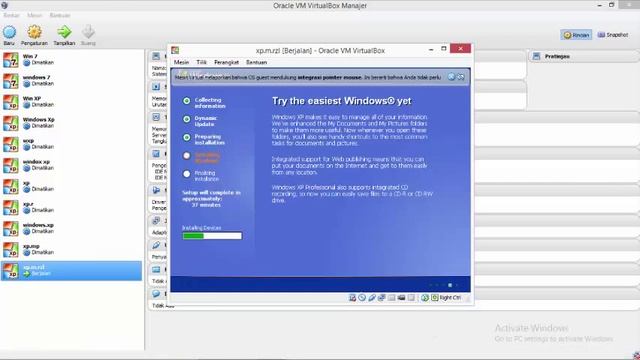Screen dimensions: 640x360
Task: Click VirtualBox logo in Manager title bar
Action: [x=4, y=5]
